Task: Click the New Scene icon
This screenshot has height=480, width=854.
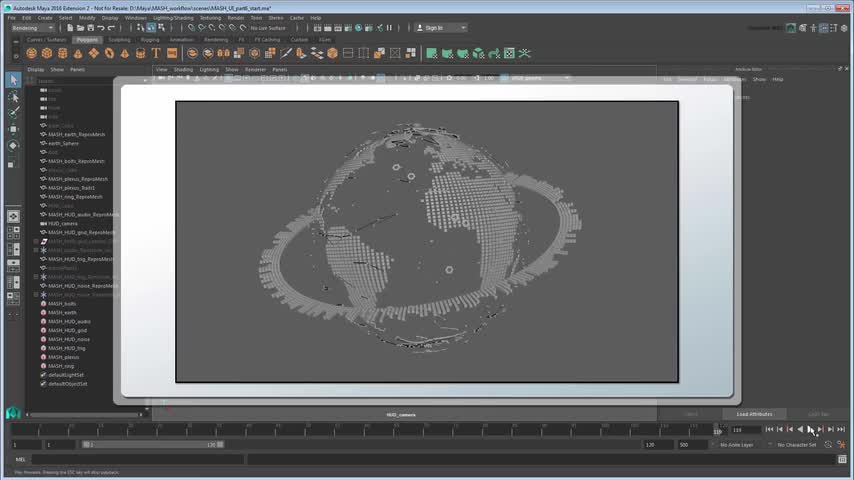Action: tap(70, 28)
